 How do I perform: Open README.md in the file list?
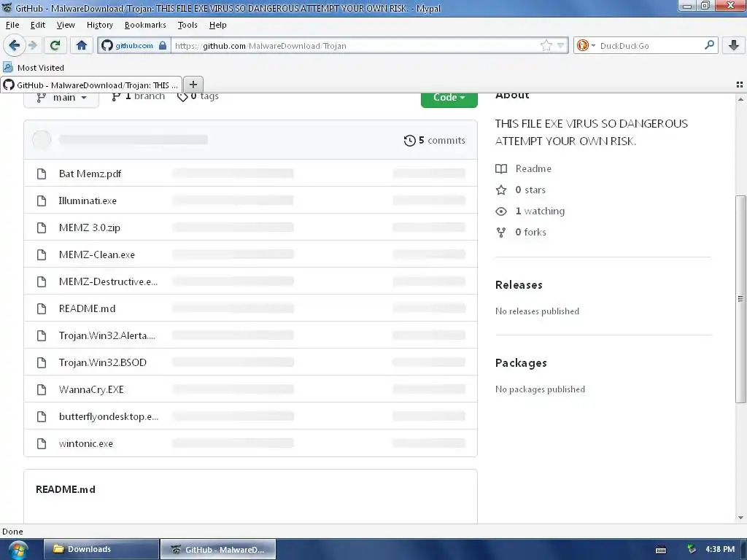click(88, 308)
